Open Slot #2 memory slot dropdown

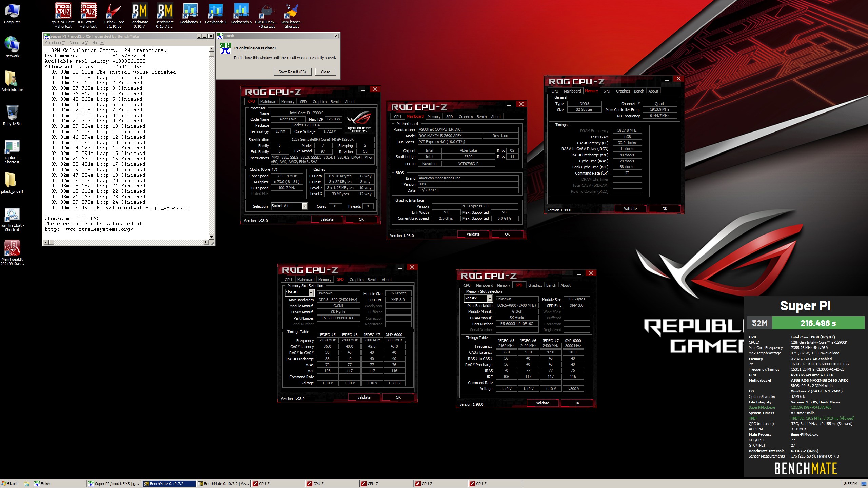pyautogui.click(x=490, y=298)
